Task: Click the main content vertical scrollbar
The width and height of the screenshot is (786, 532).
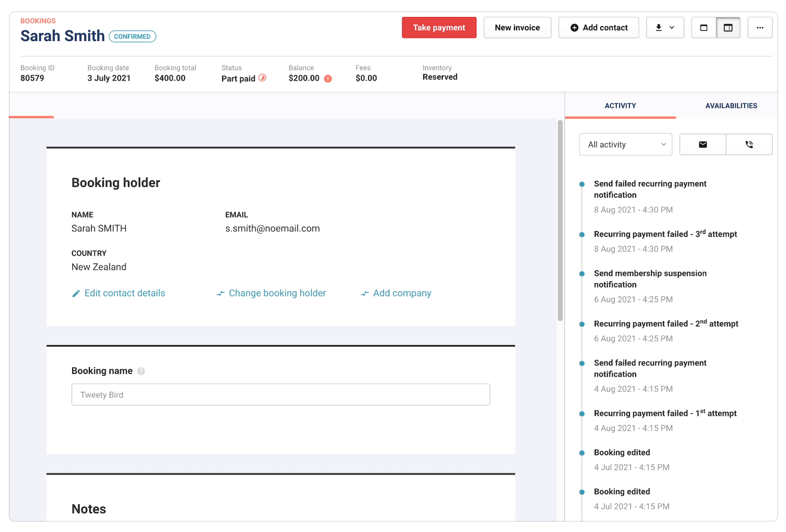Action: [x=560, y=221]
